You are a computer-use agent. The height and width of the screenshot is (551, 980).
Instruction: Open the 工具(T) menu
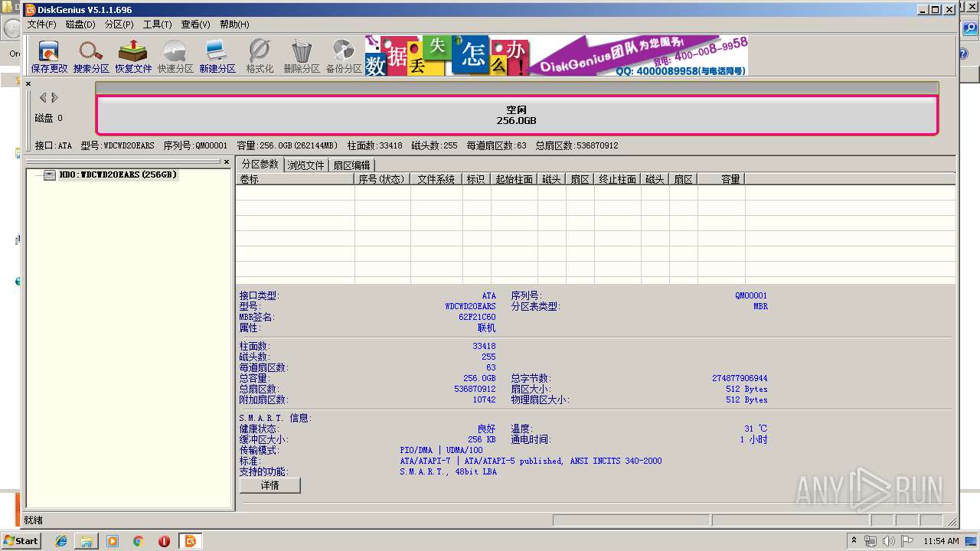(x=157, y=24)
